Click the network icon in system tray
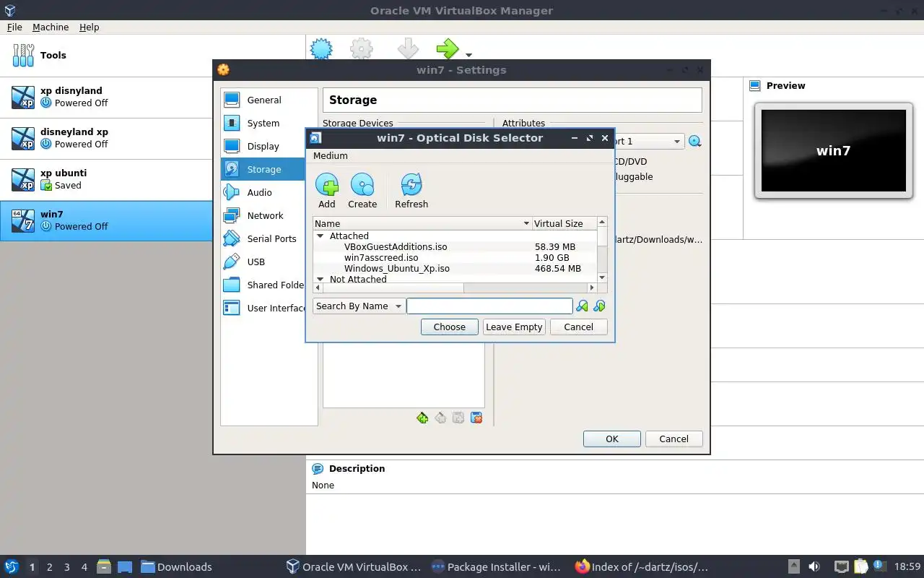Image resolution: width=924 pixels, height=578 pixels. pos(842,566)
